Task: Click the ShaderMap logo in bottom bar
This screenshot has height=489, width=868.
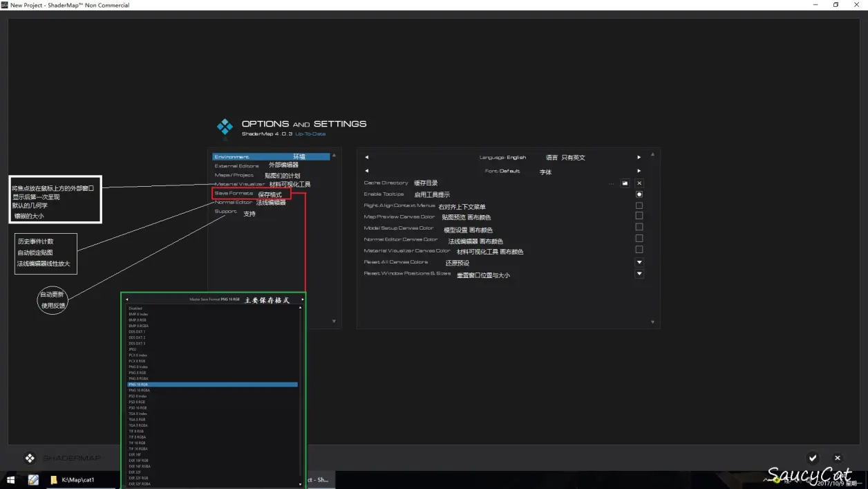Action: click(x=30, y=458)
